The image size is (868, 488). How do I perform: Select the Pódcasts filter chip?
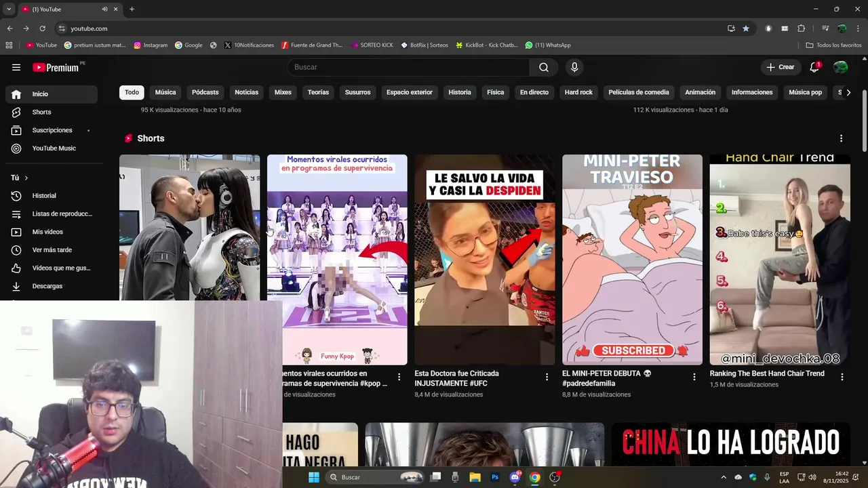[x=205, y=92]
